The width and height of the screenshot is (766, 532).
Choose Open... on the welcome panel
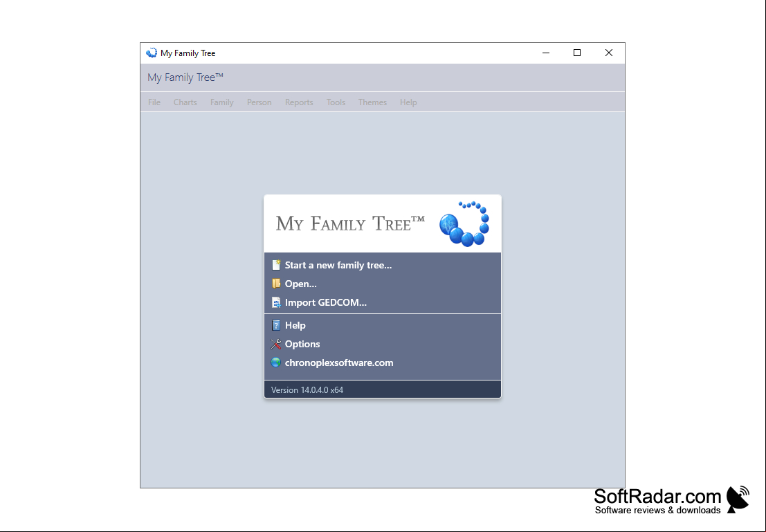pos(300,284)
